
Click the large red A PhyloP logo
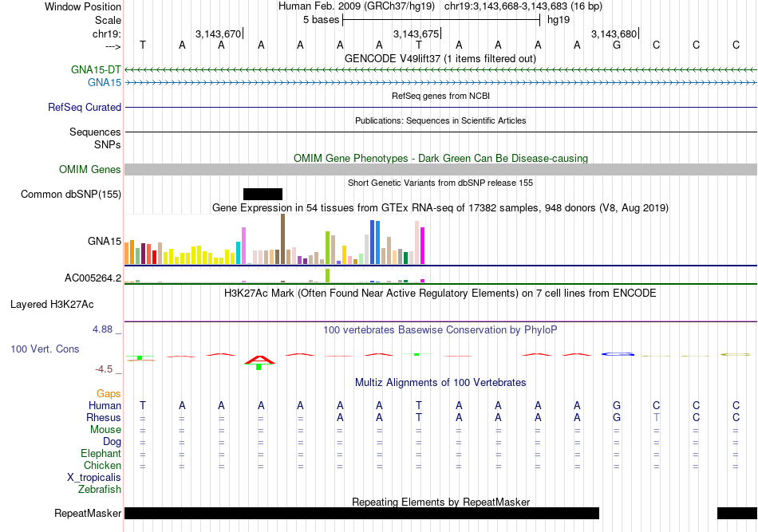[259, 361]
